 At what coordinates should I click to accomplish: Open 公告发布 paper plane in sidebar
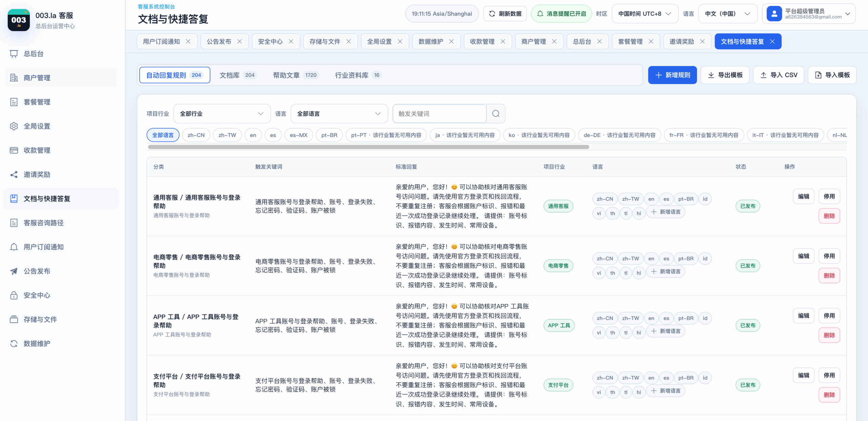(x=14, y=271)
